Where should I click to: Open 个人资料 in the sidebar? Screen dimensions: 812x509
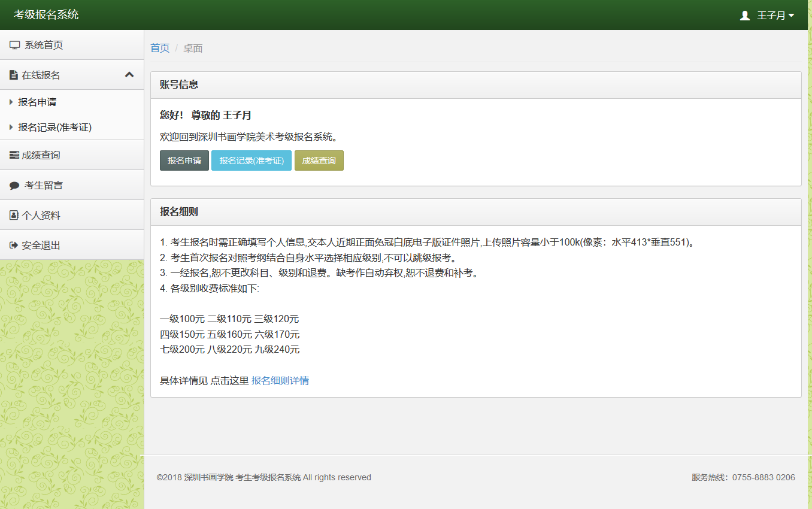pyautogui.click(x=72, y=215)
